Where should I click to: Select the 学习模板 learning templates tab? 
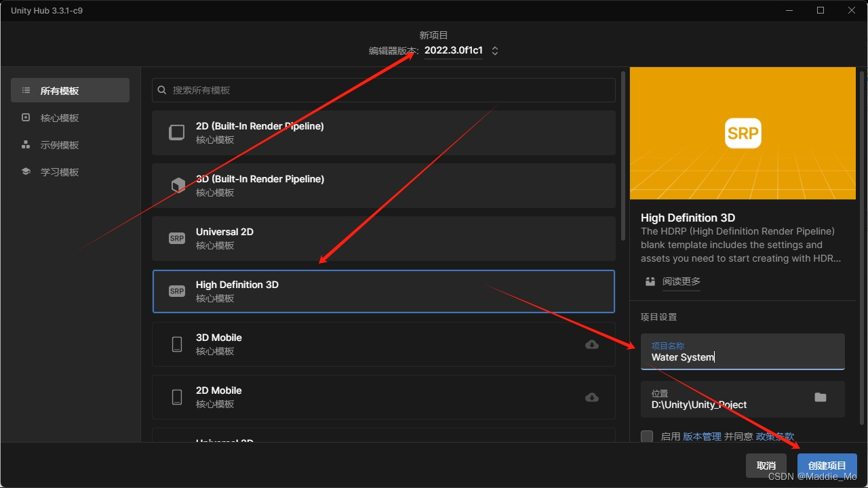tap(70, 171)
